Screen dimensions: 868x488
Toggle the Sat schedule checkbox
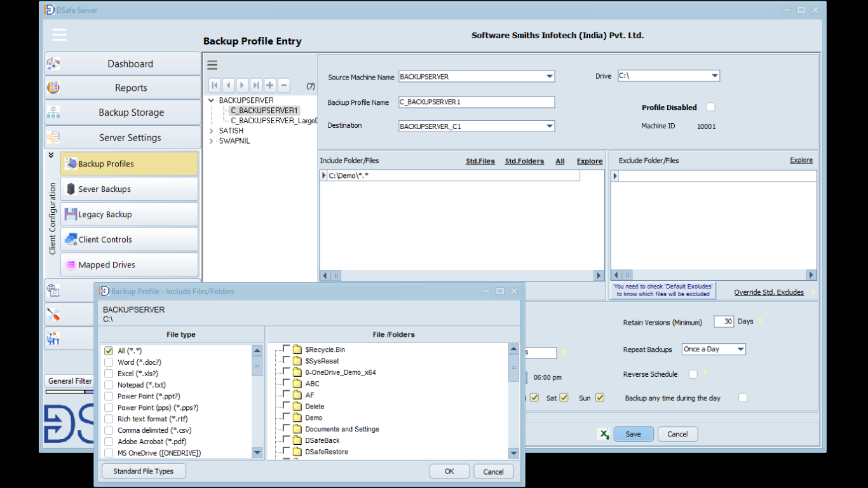tap(564, 398)
